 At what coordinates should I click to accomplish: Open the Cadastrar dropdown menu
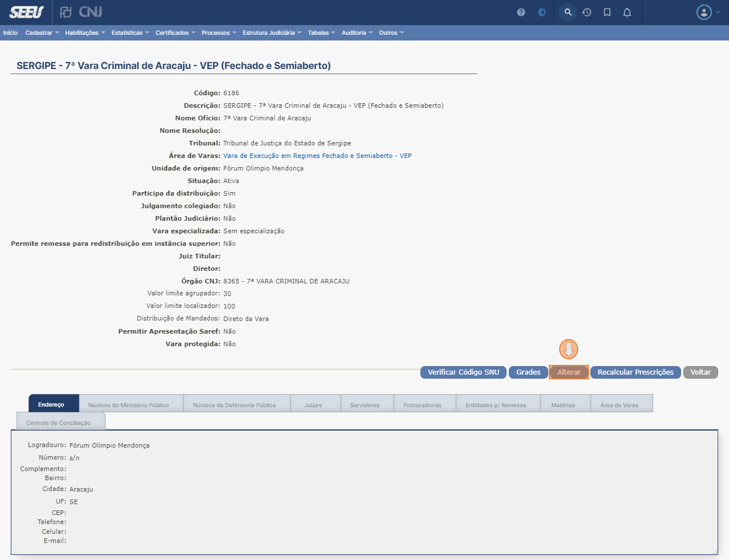(42, 33)
